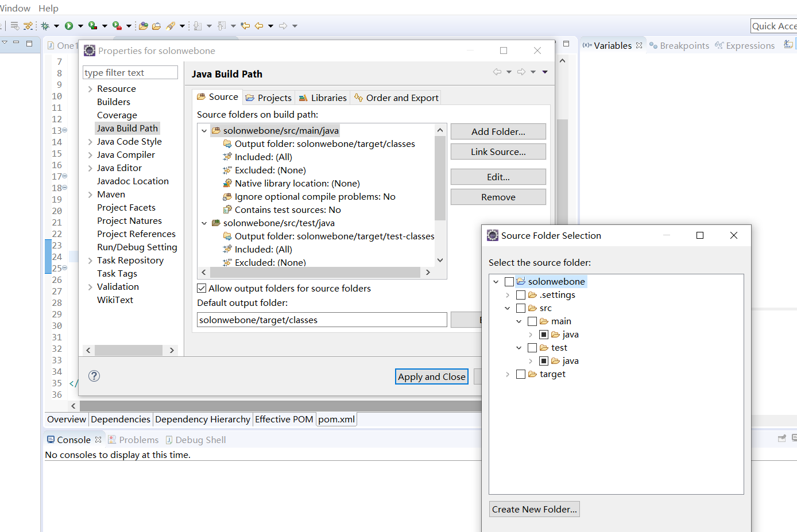The image size is (797, 532).
Task: Click the Next Annotation toolbar icon
Action: point(198,26)
